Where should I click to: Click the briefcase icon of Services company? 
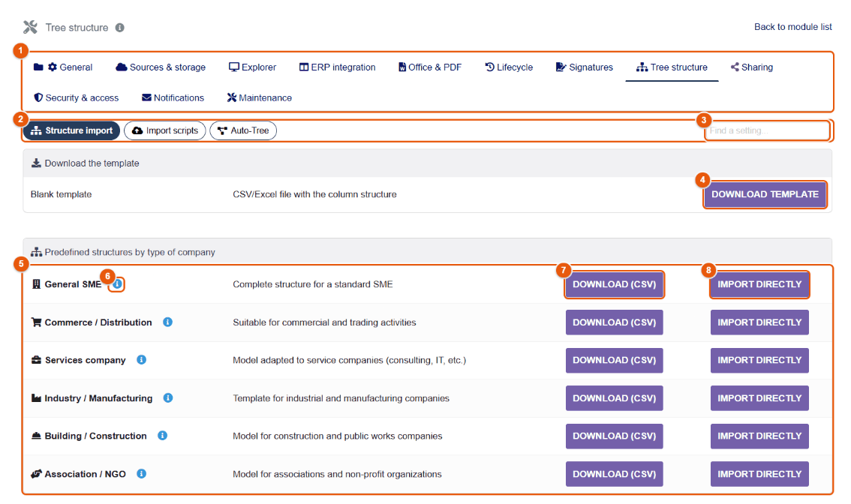36,360
